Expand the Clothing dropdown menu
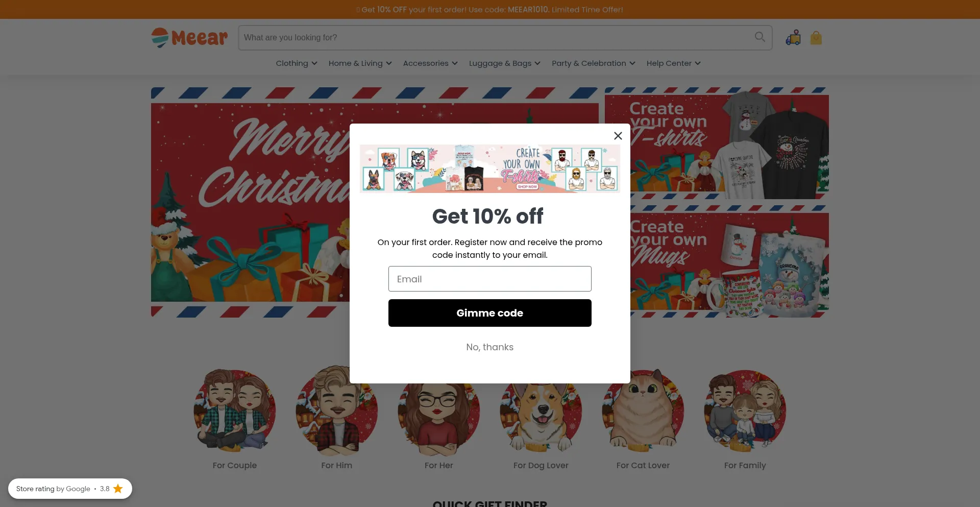This screenshot has height=507, width=980. coord(297,63)
